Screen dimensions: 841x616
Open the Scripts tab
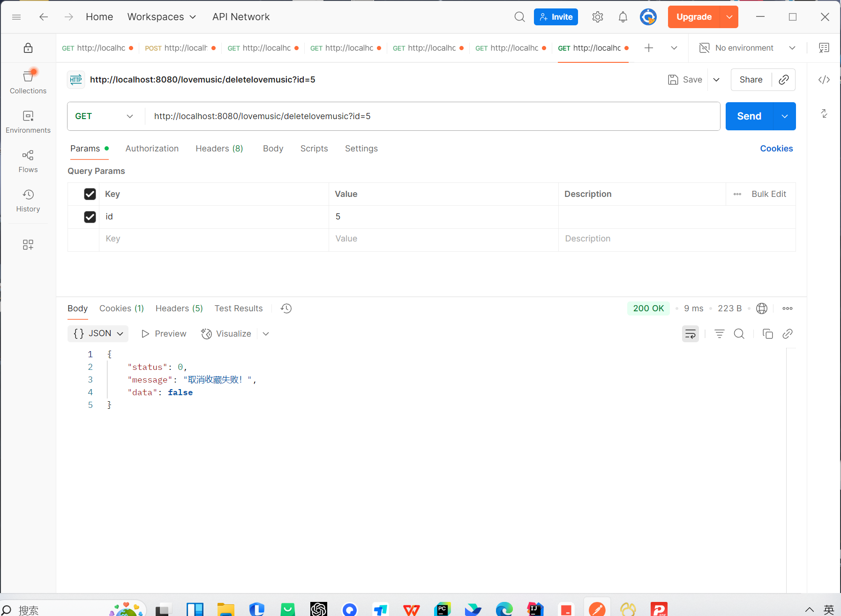[x=314, y=149]
